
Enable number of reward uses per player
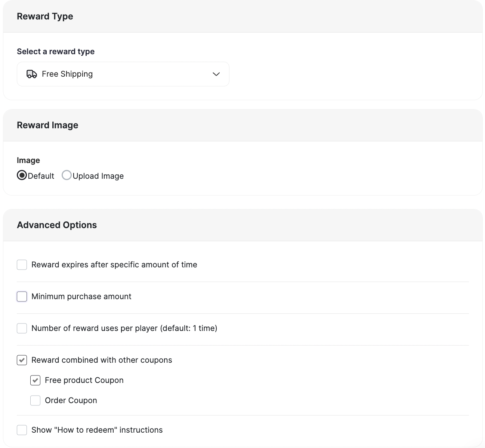click(22, 328)
